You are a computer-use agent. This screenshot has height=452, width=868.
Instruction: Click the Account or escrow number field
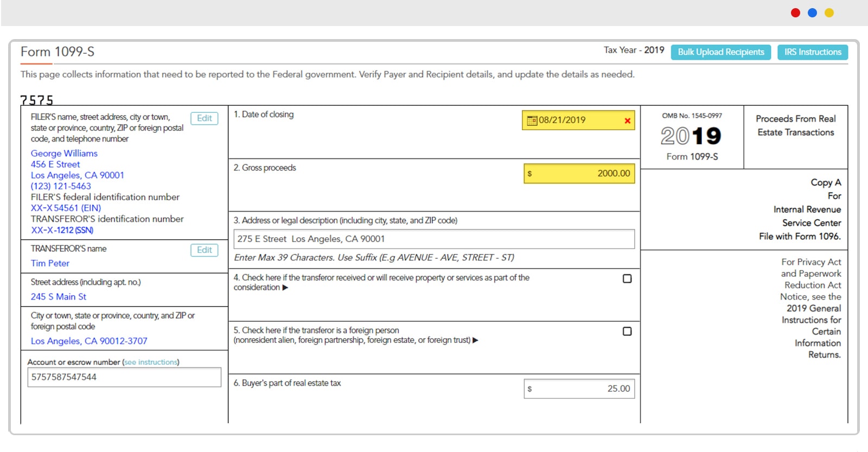pos(124,377)
